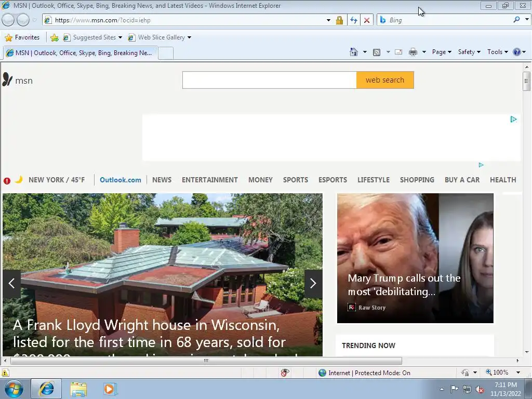Viewport: 532px width, 399px height.
Task: Click the network tray icon
Action: pos(467,389)
